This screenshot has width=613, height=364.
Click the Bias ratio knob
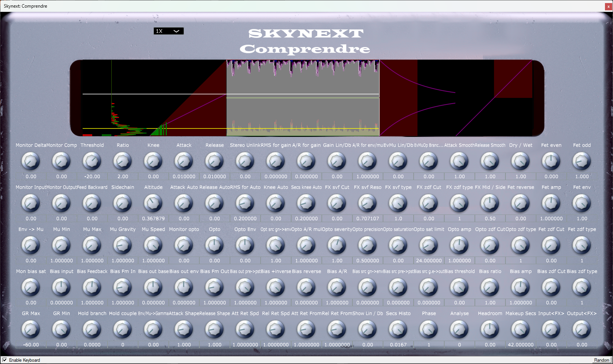(490, 287)
